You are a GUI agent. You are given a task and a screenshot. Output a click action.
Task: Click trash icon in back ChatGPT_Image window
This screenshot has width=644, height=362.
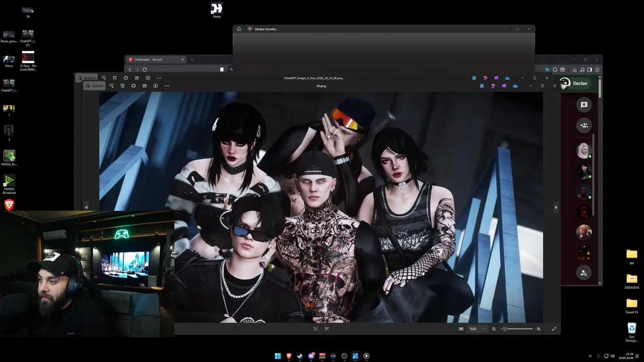[115, 78]
